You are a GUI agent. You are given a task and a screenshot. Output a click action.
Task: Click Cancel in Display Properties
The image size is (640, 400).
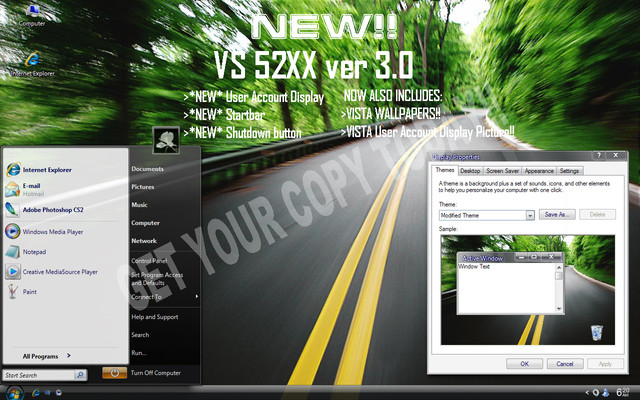[565, 364]
